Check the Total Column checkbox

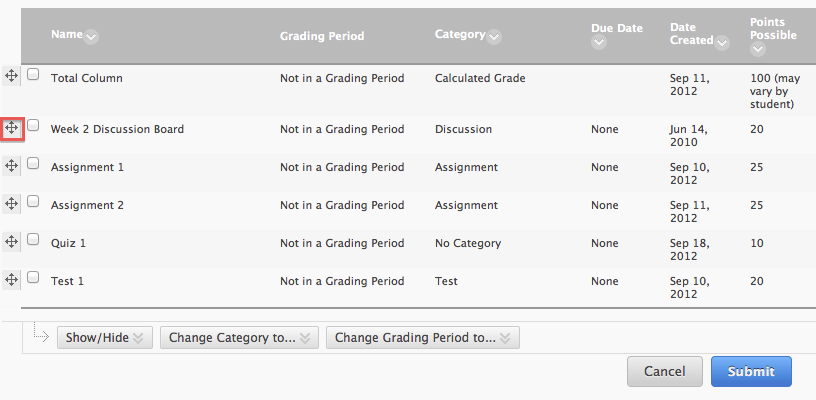33,75
